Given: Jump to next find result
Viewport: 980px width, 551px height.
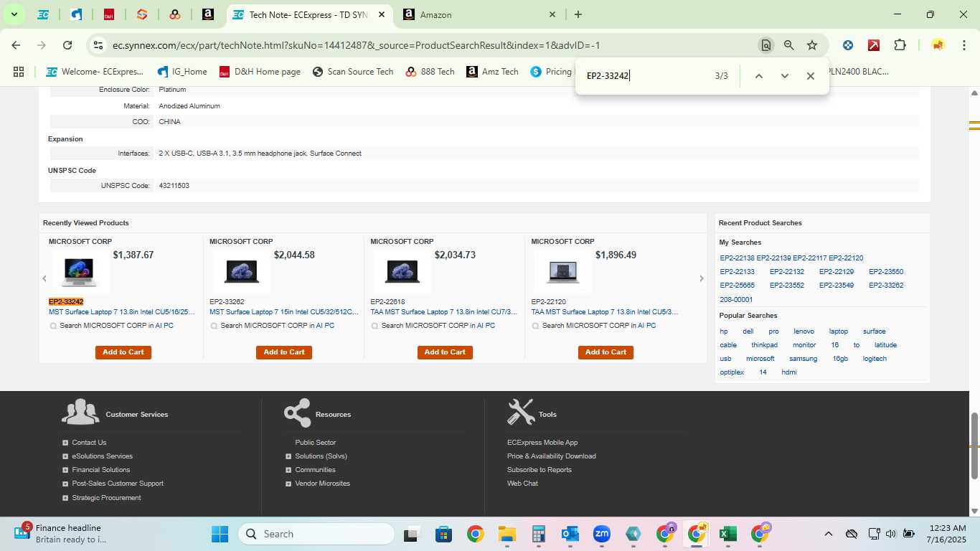Looking at the screenshot, I should tap(784, 76).
